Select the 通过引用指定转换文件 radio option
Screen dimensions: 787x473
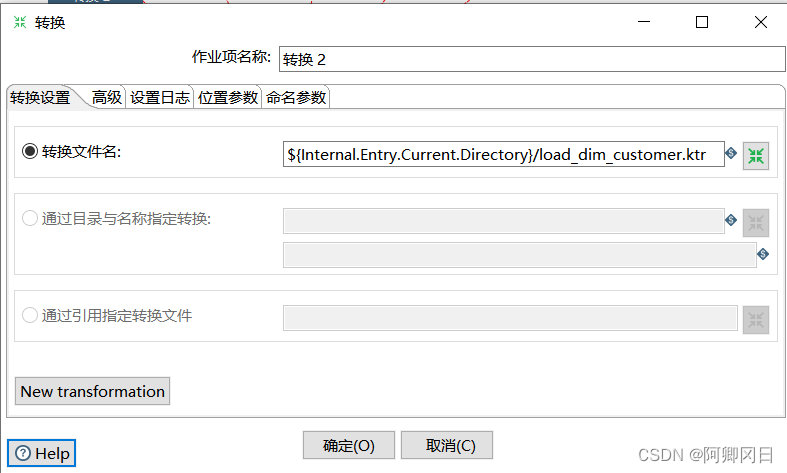(30, 316)
